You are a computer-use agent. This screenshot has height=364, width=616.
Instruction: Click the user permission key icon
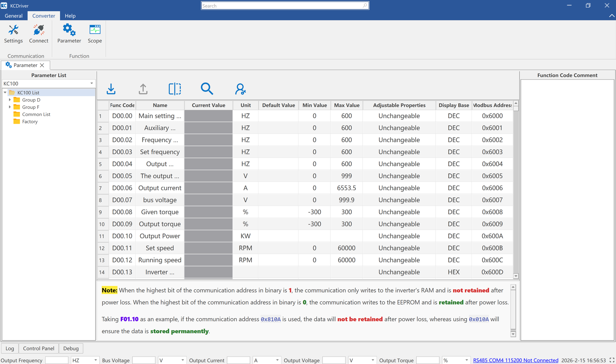tap(240, 89)
